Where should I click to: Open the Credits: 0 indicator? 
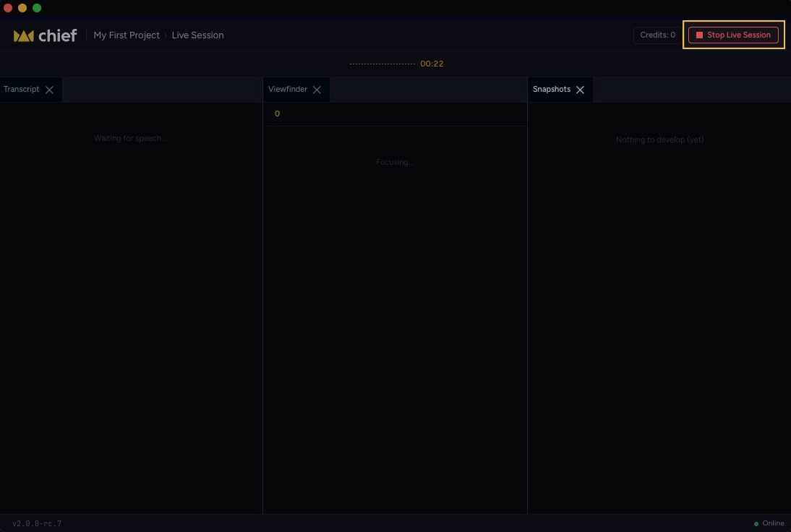click(x=657, y=35)
